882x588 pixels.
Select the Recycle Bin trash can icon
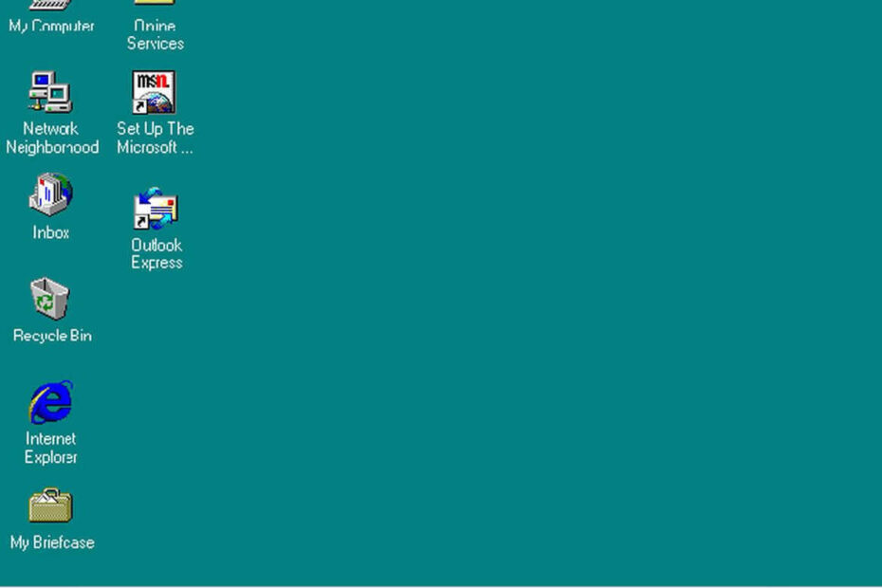pos(50,299)
